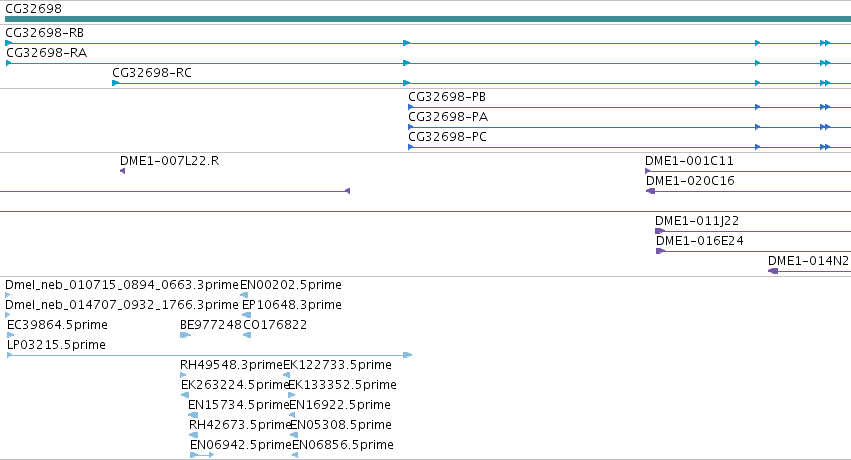
Task: Click the DME1-014N2 arrow marker
Action: coord(773,271)
